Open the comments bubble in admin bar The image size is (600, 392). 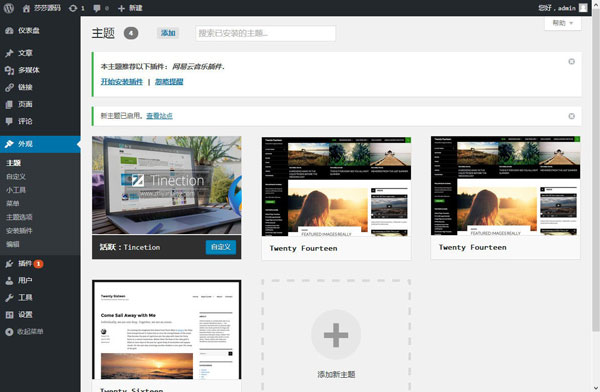coord(97,8)
